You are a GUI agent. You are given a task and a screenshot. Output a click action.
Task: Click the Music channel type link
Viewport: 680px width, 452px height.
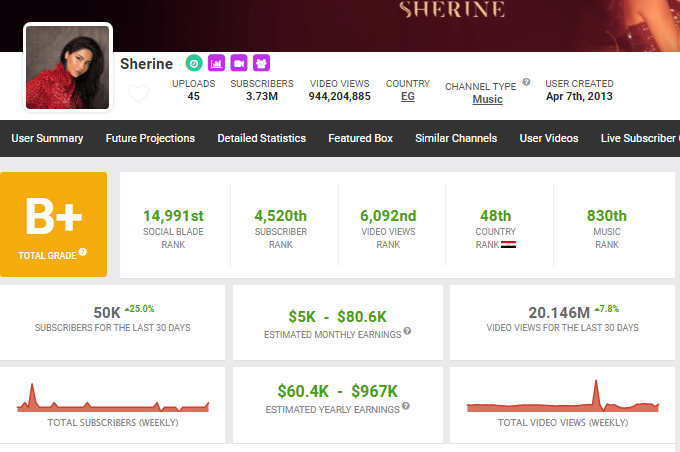487,100
